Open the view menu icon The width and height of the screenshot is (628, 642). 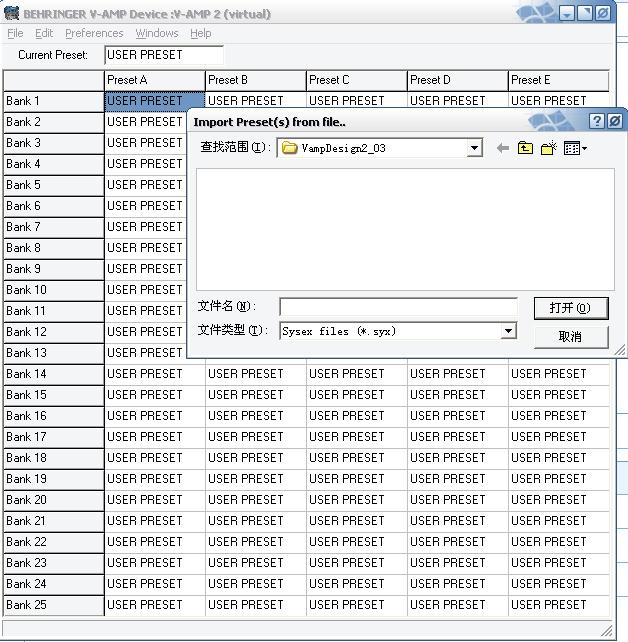coord(575,148)
